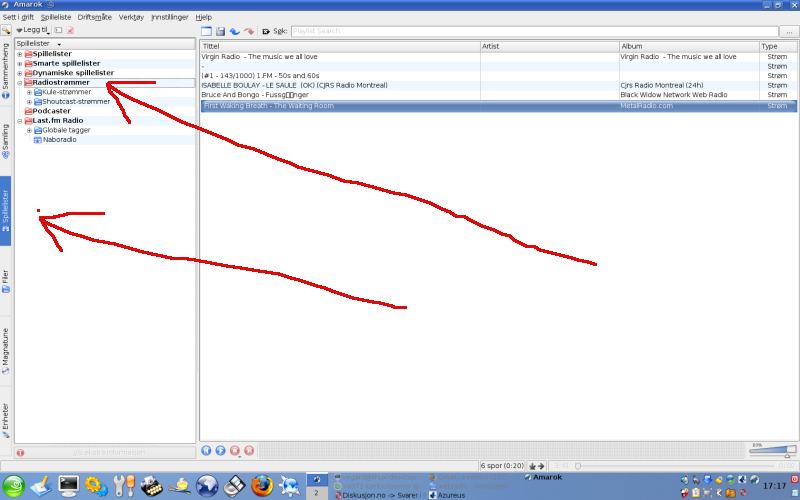
Task: Open the playlist filter editor button
Action: (x=789, y=32)
